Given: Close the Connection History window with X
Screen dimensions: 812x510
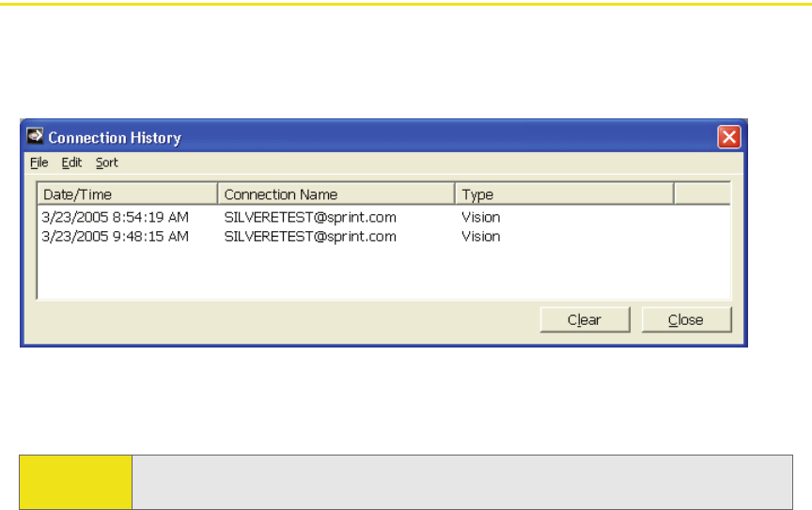Looking at the screenshot, I should point(728,137).
